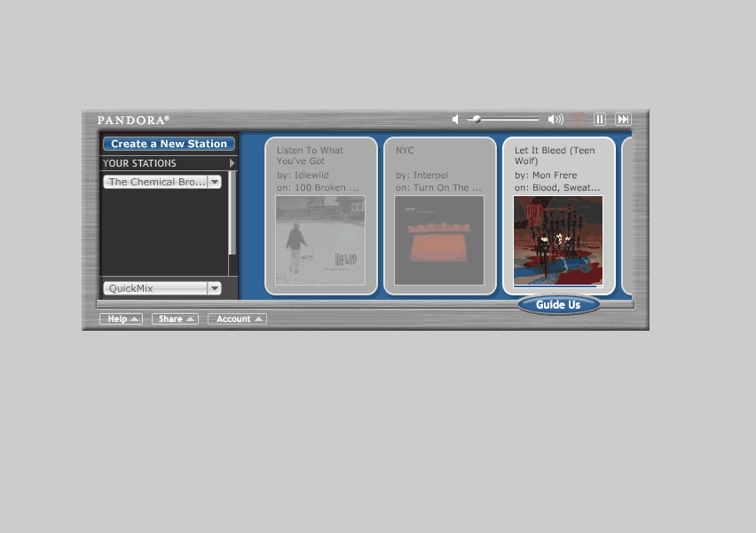The image size is (756, 533).
Task: Pause the current song
Action: (600, 119)
